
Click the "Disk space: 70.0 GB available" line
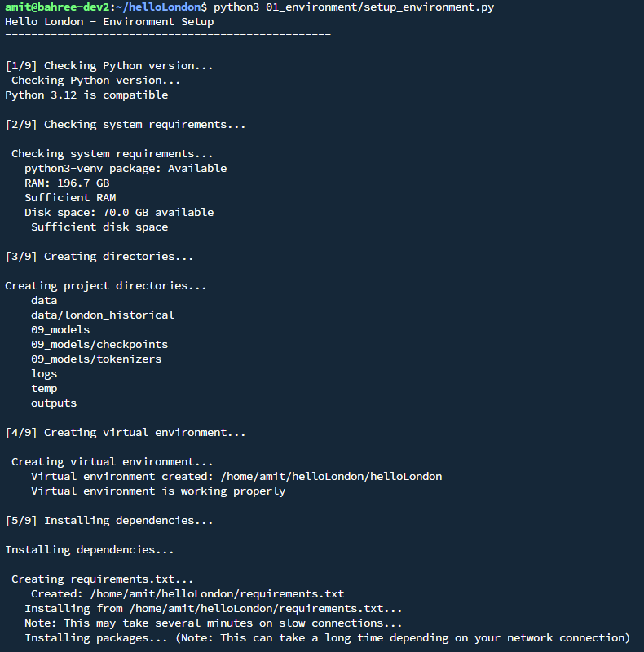click(119, 213)
